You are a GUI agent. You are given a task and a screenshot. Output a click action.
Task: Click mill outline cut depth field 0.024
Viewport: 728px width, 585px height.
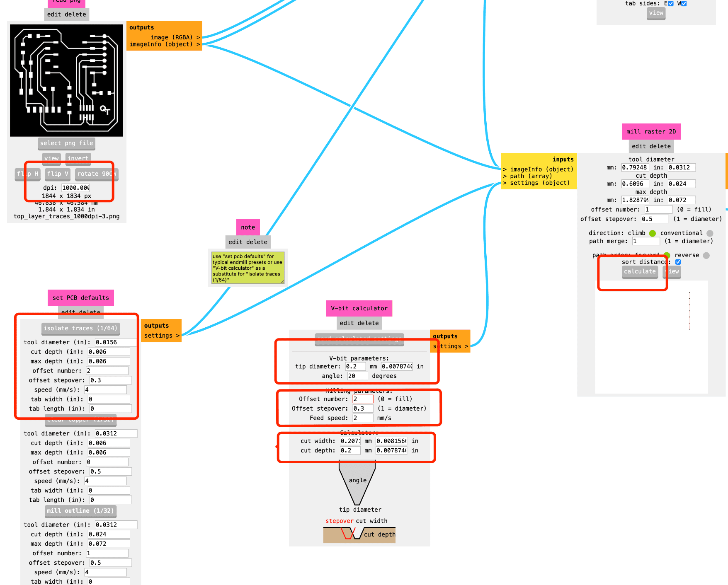(109, 534)
